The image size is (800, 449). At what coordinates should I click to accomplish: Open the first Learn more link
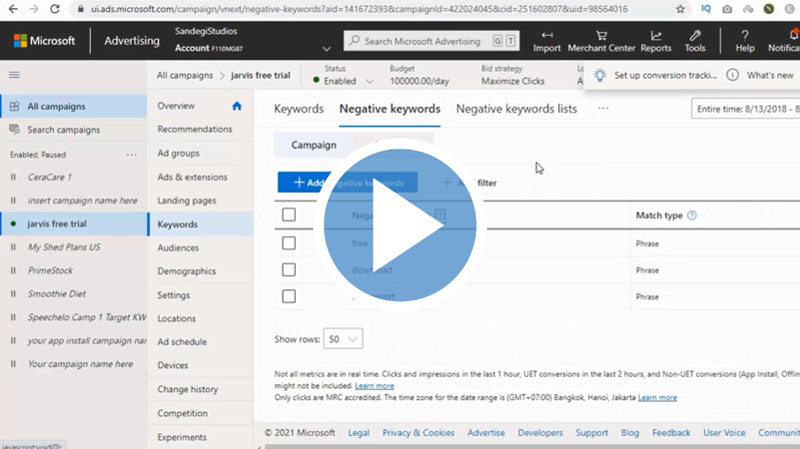374,386
